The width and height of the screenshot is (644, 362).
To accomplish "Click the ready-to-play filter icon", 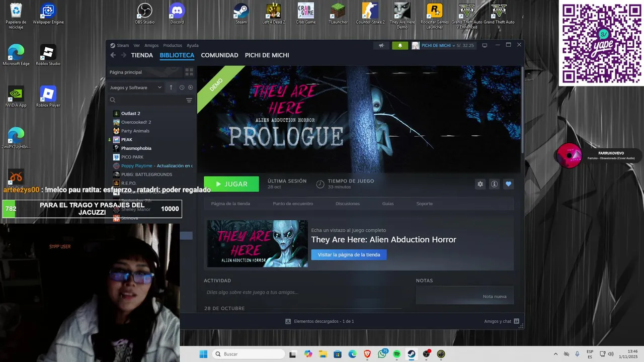I will tap(190, 87).
